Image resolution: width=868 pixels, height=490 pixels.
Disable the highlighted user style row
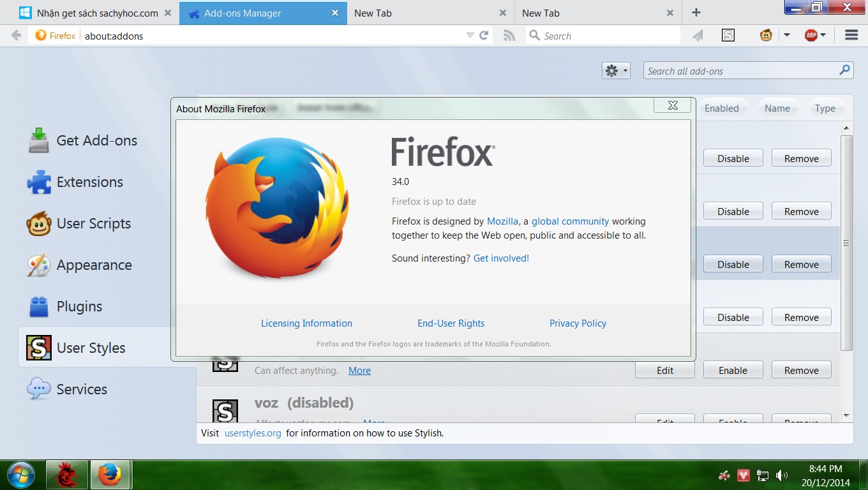pos(733,264)
